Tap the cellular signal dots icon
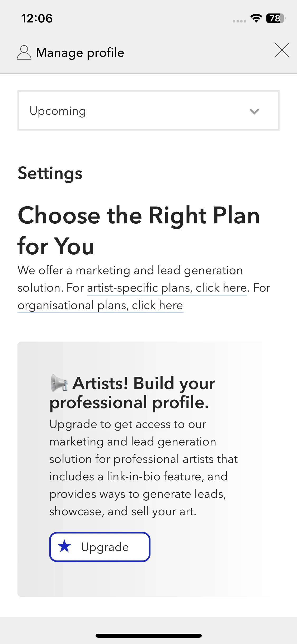The width and height of the screenshot is (297, 644). tap(239, 21)
